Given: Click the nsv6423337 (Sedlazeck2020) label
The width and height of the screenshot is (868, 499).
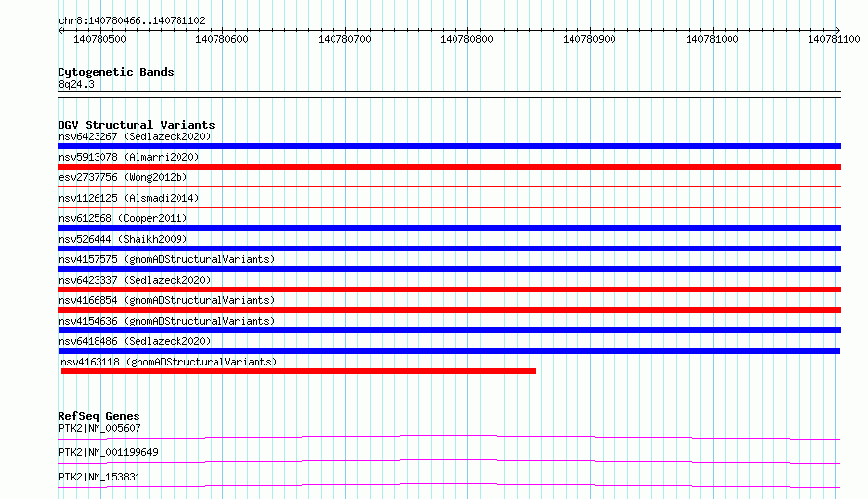Looking at the screenshot, I should (135, 280).
